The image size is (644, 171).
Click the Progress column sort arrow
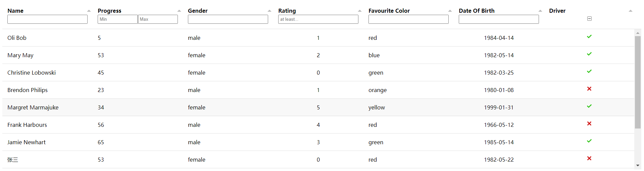(179, 11)
